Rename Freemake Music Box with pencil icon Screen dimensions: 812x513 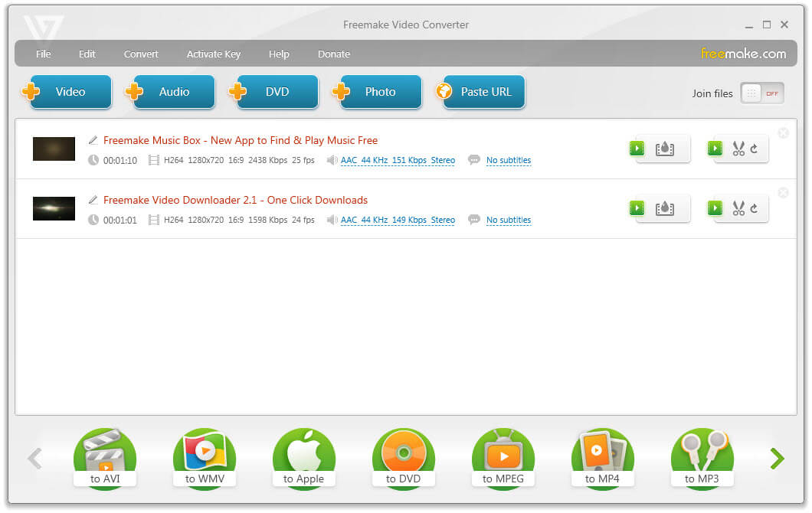tap(93, 140)
